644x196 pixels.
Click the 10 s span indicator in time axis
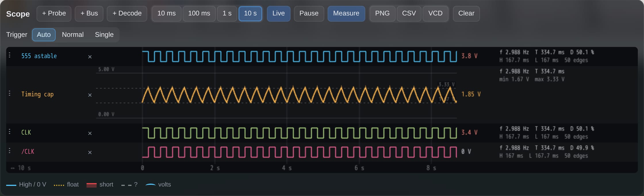pyautogui.click(x=21, y=168)
